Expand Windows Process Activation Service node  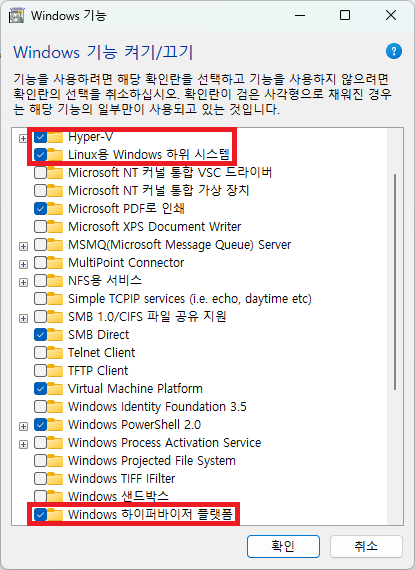click(23, 444)
